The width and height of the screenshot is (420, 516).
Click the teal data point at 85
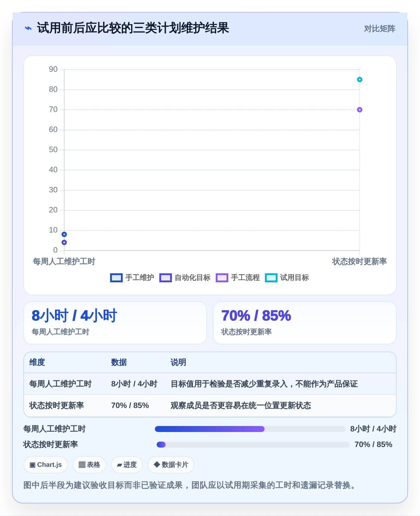pyautogui.click(x=359, y=79)
